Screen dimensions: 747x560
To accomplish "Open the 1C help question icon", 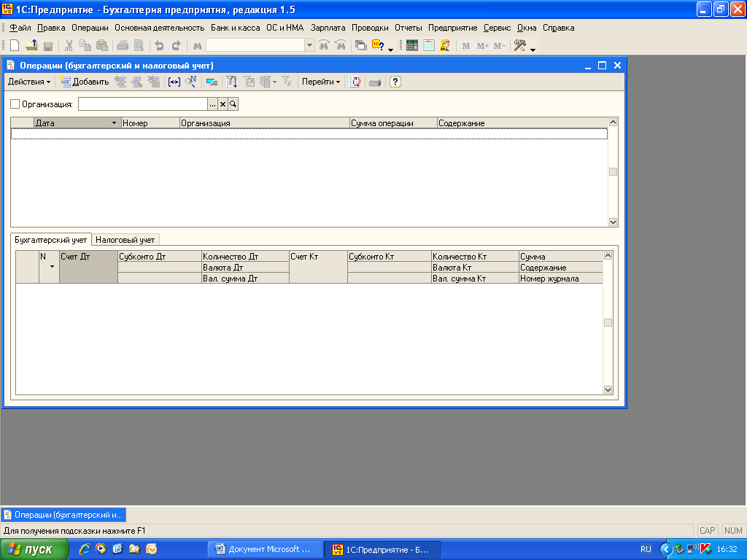I will (x=378, y=46).
